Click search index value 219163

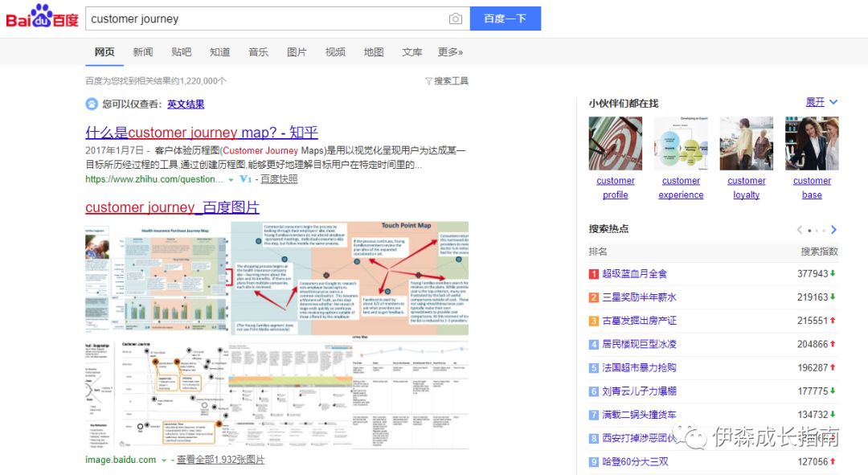click(812, 297)
